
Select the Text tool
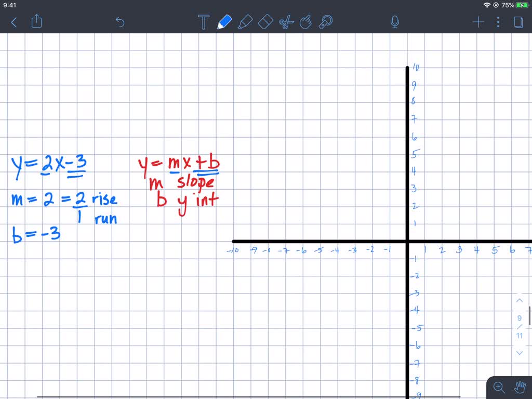click(203, 22)
